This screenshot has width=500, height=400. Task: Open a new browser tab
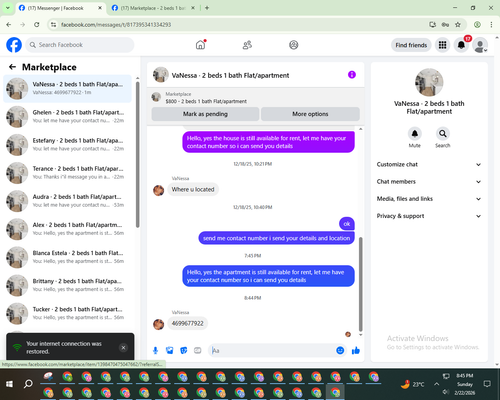207,8
